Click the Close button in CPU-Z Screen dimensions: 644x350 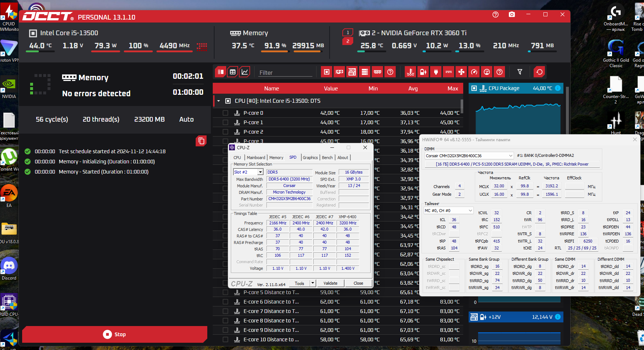point(358,283)
